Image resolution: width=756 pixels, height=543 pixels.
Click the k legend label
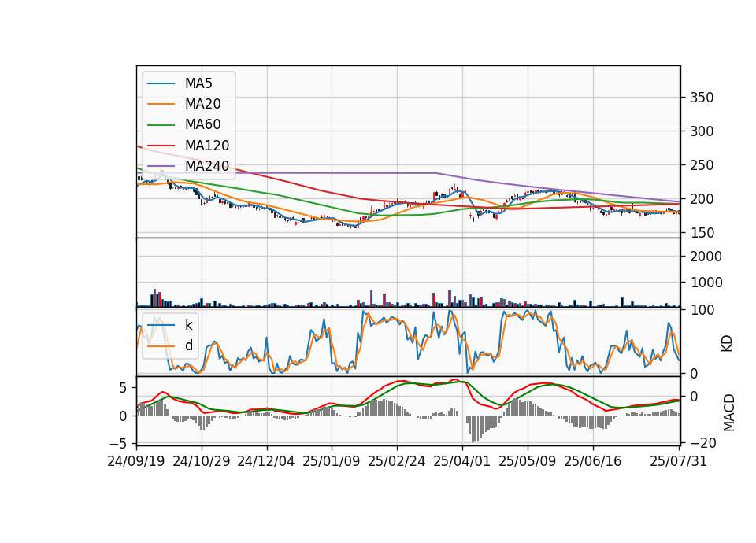click(x=188, y=325)
